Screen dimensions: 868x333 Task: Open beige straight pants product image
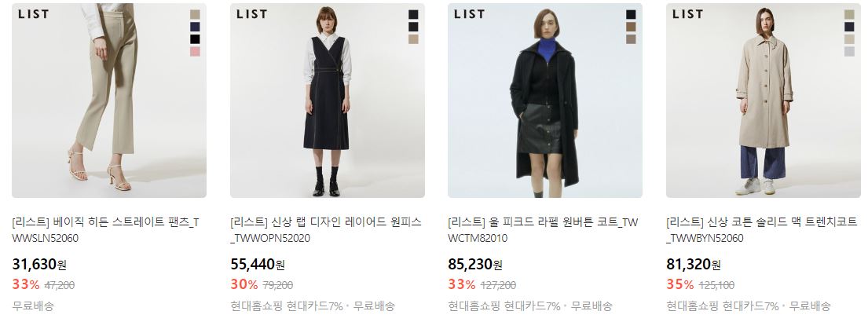[109, 101]
